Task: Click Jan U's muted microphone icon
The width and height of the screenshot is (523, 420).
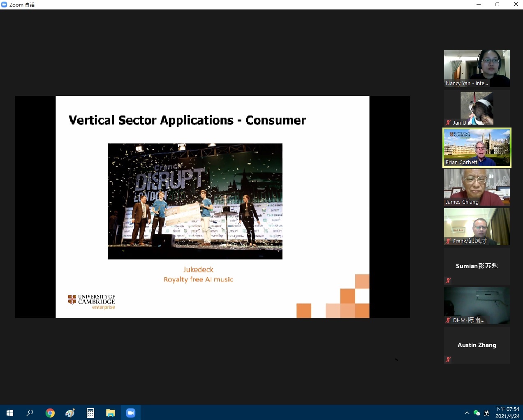Action: [448, 123]
